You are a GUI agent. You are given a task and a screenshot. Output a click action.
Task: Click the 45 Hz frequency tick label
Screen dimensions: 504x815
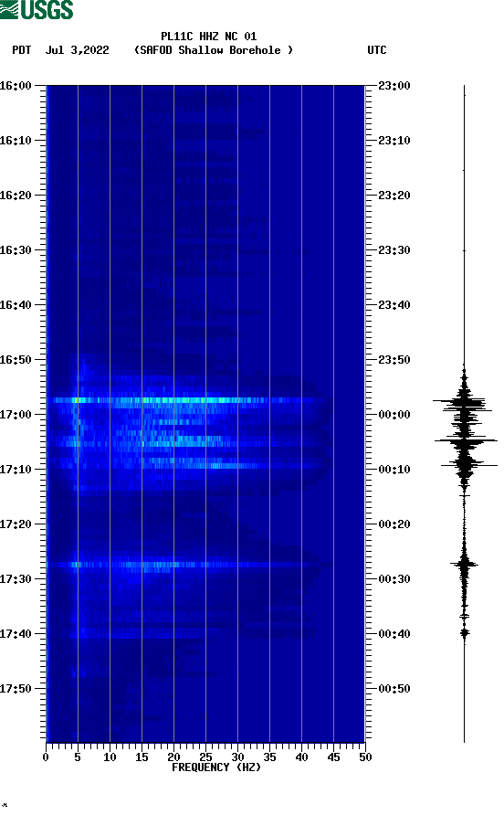(333, 757)
